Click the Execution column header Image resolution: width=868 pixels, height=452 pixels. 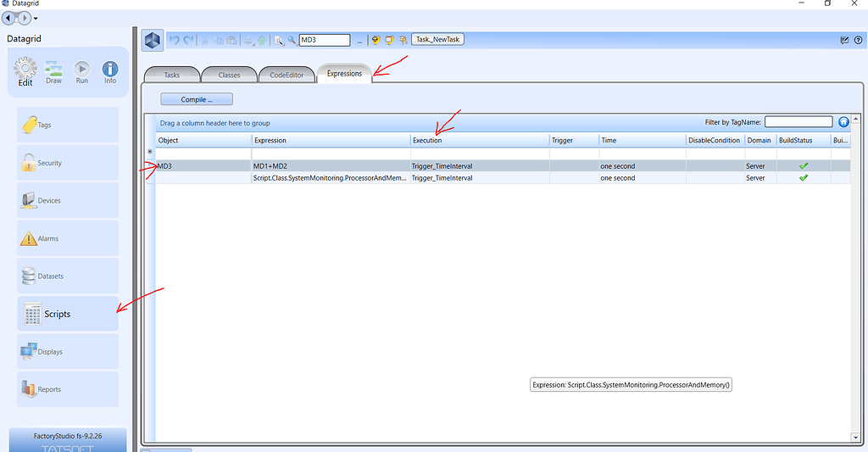[478, 140]
